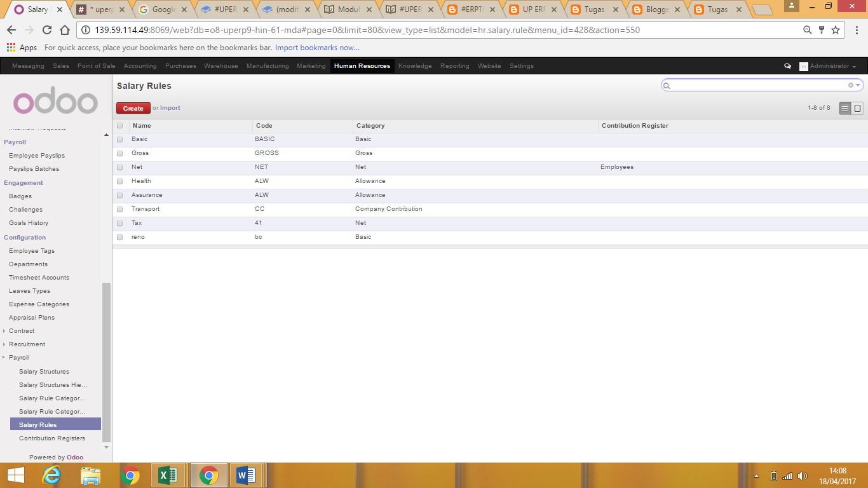Click the volume icon in system tray
868x488 pixels.
803,476
